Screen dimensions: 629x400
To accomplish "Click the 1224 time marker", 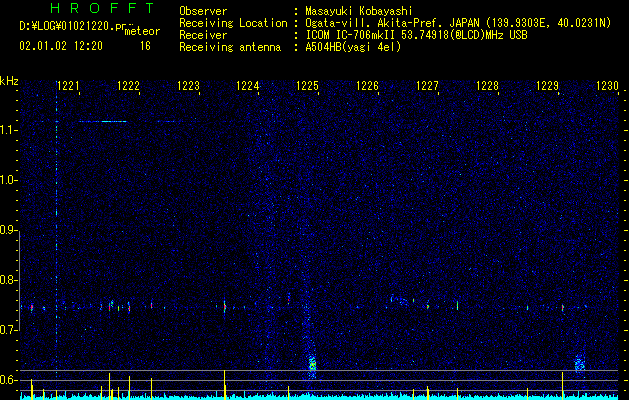I will (248, 86).
